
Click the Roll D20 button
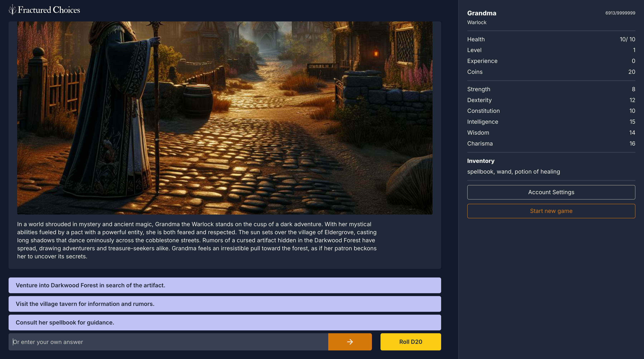pos(411,342)
